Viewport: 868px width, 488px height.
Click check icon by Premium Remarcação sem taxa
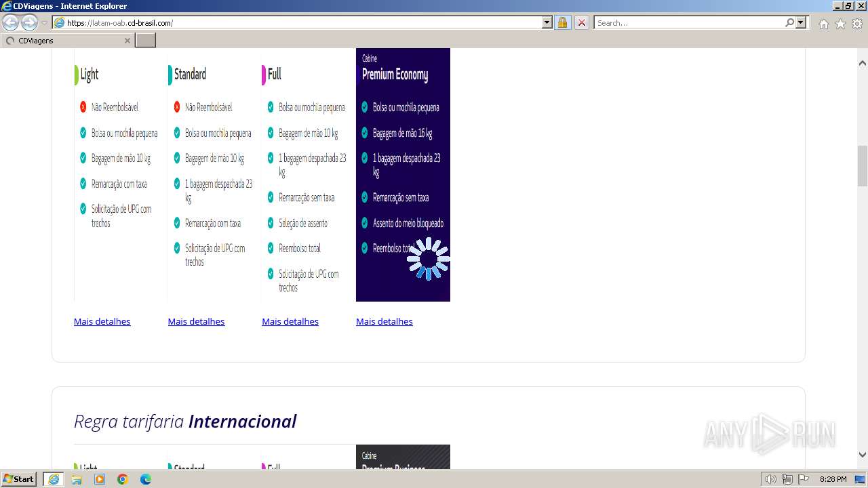(365, 197)
